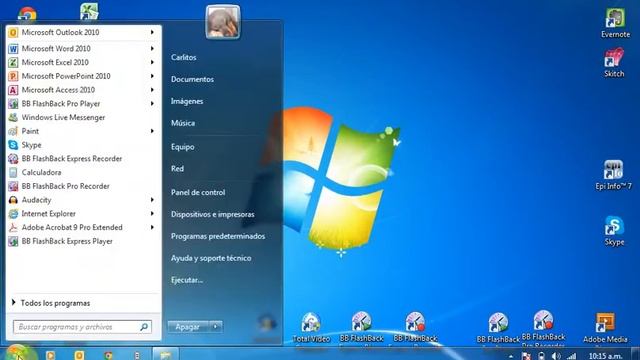The width and height of the screenshot is (640, 360).
Task: Open Paint from the Start menu
Action: tap(84, 131)
